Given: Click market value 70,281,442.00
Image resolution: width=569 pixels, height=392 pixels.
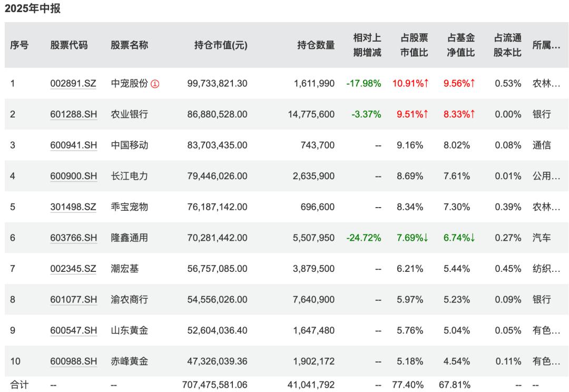Looking at the screenshot, I should 218,238.
